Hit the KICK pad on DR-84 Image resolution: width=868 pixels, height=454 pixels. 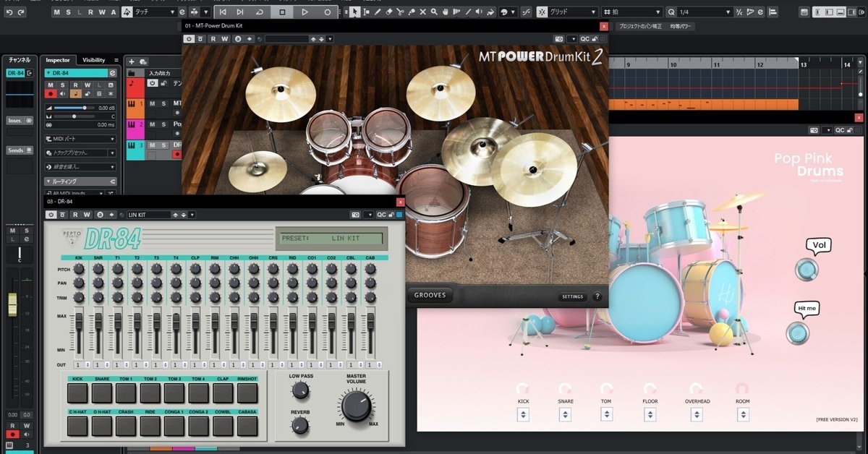(x=77, y=393)
